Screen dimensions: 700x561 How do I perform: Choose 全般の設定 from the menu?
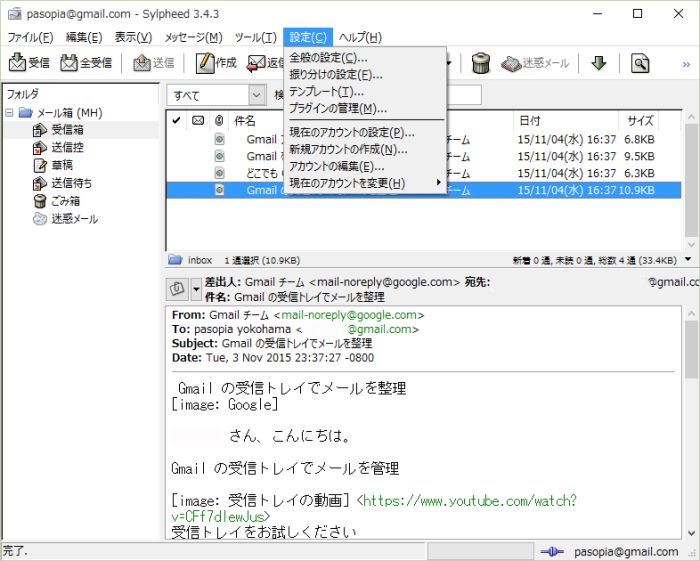pyautogui.click(x=328, y=58)
